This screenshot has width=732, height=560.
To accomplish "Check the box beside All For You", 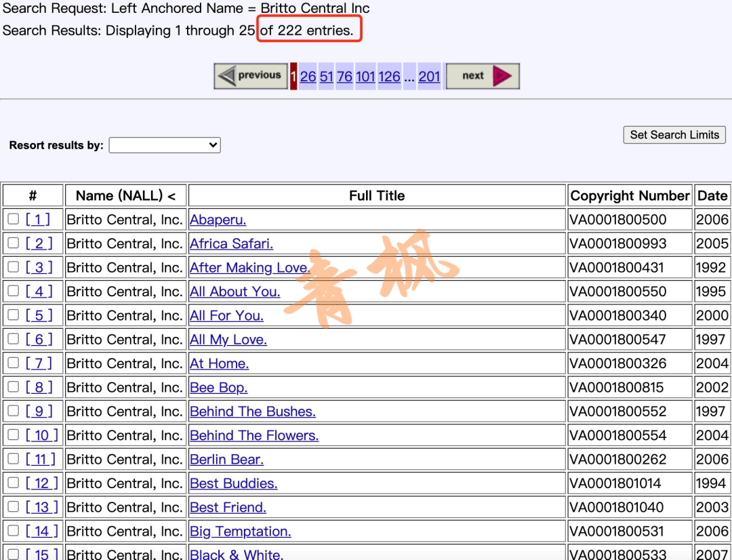I will pos(13,315).
